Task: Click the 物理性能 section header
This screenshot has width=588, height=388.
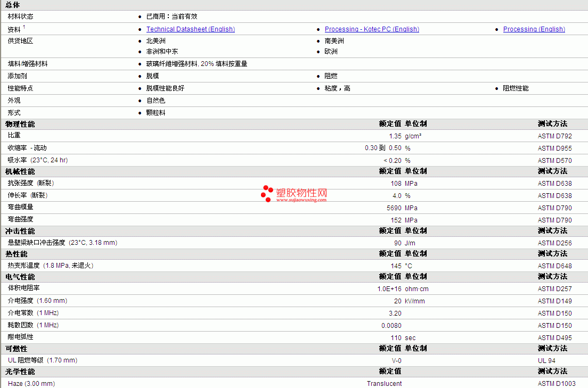Action: pyautogui.click(x=20, y=124)
